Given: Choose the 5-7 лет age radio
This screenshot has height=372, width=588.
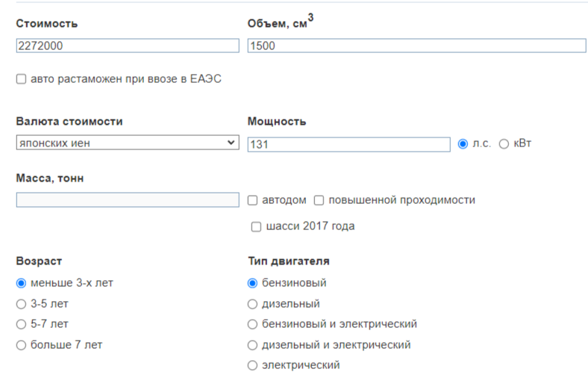Looking at the screenshot, I should tap(22, 324).
